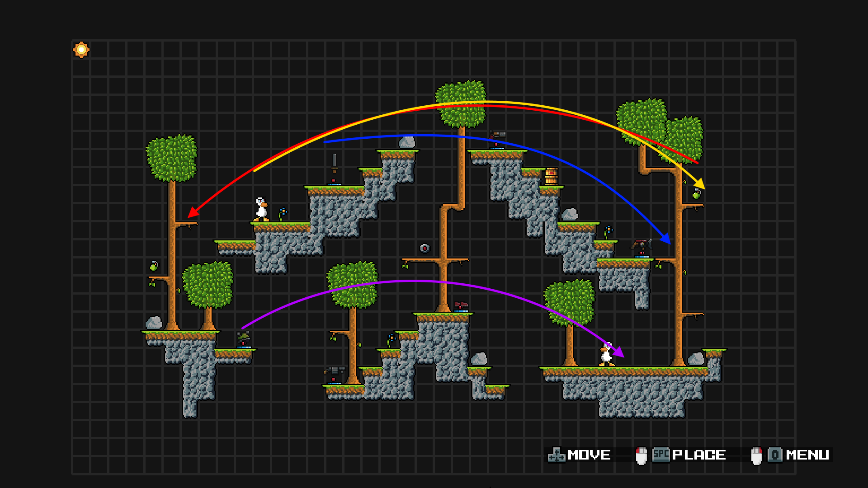Click the round mine beside the center tree
This screenshot has width=868, height=488.
(425, 248)
